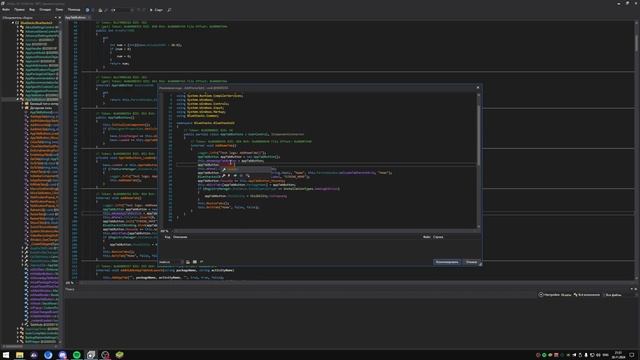Open the Окно menu

[x=59, y=9]
